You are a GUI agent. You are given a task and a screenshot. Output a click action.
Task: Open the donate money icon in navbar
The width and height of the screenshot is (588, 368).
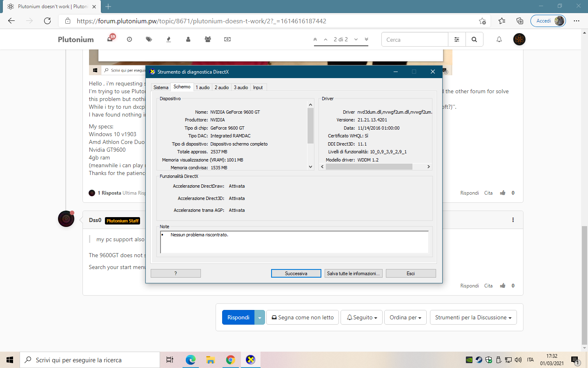(227, 39)
